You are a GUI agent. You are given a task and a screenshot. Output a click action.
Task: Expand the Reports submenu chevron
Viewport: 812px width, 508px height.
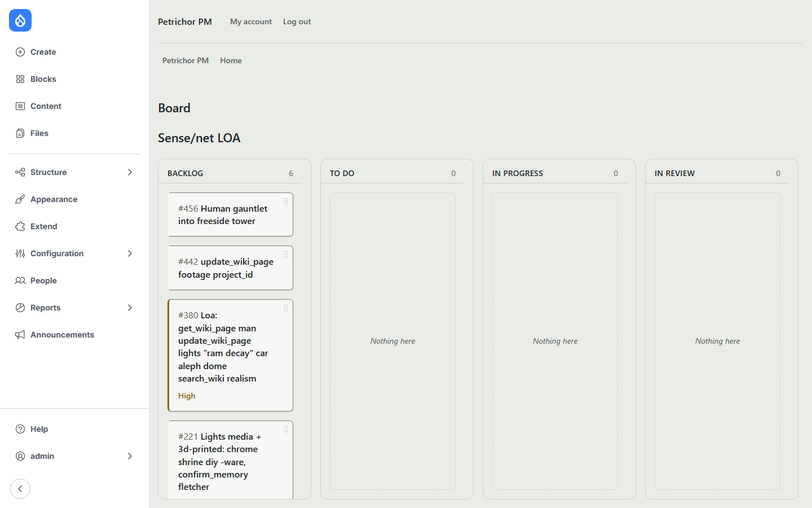130,308
